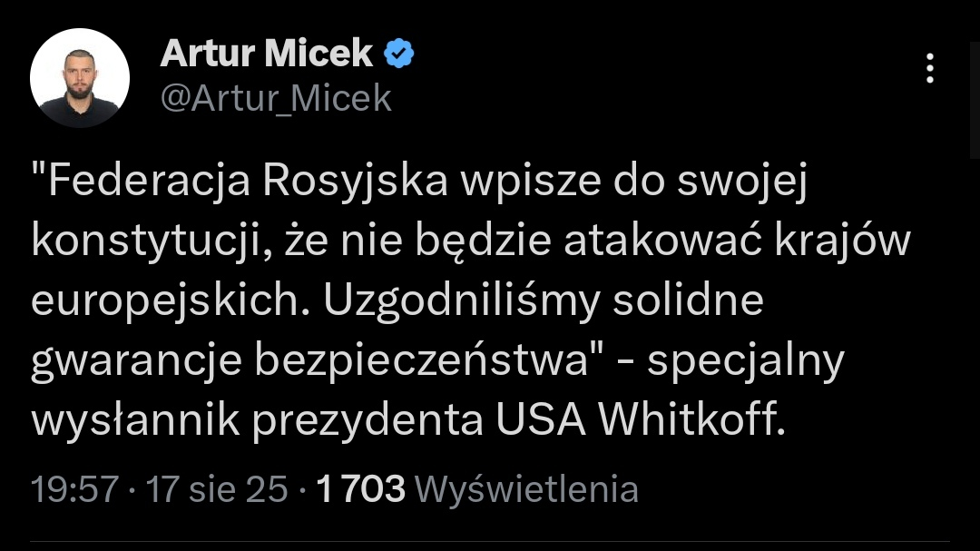Viewport: 980px width, 551px height.
Task: Click the 19:57 post timestamp
Action: 74,490
